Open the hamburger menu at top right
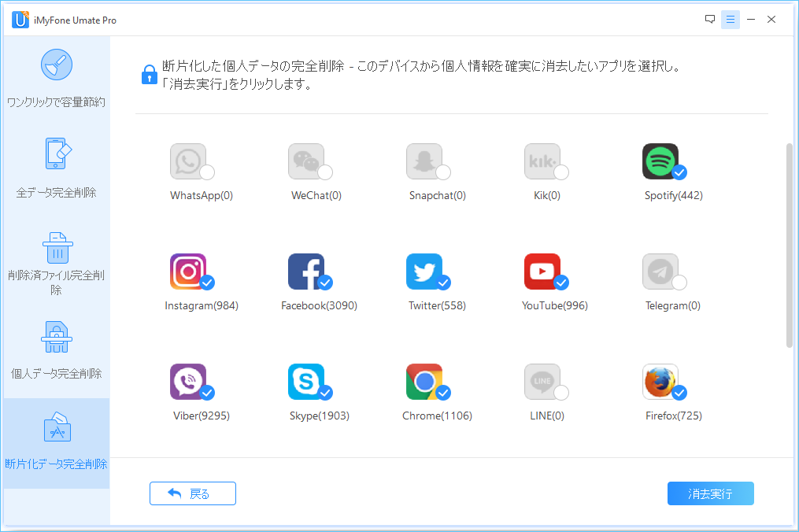799x532 pixels. tap(731, 19)
